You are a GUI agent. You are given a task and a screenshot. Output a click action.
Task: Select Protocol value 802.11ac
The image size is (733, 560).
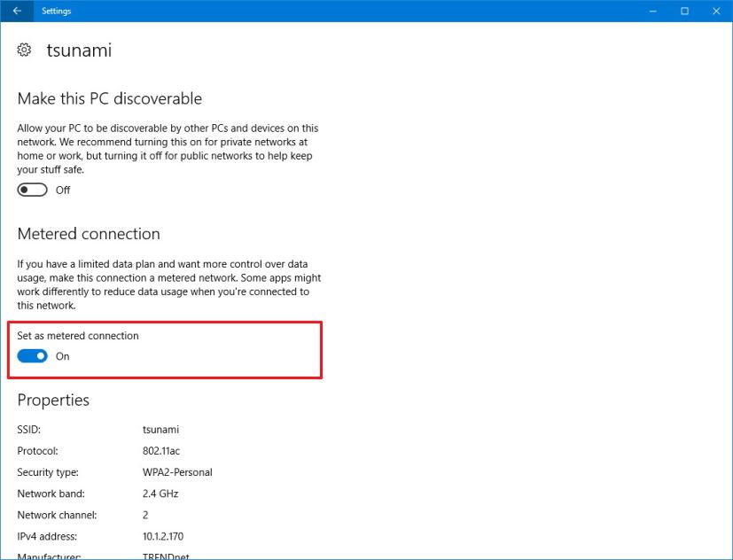(161, 451)
